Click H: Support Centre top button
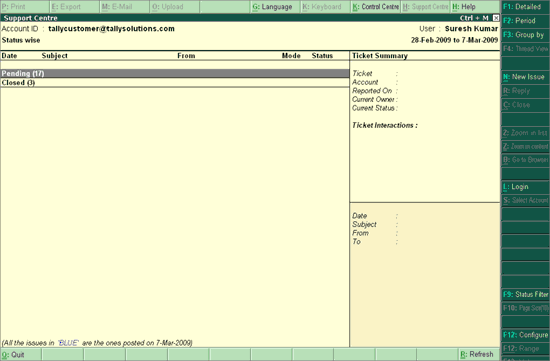This screenshot has height=361, width=550. point(425,7)
